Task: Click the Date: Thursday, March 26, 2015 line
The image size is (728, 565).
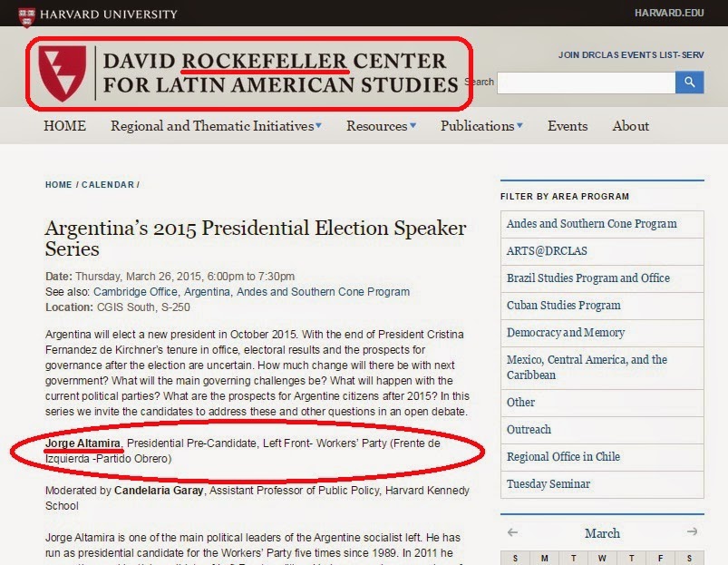Action: [x=170, y=277]
